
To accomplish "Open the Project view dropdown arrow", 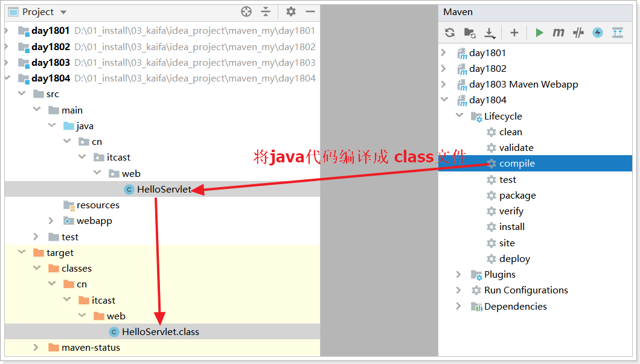I will [x=63, y=12].
